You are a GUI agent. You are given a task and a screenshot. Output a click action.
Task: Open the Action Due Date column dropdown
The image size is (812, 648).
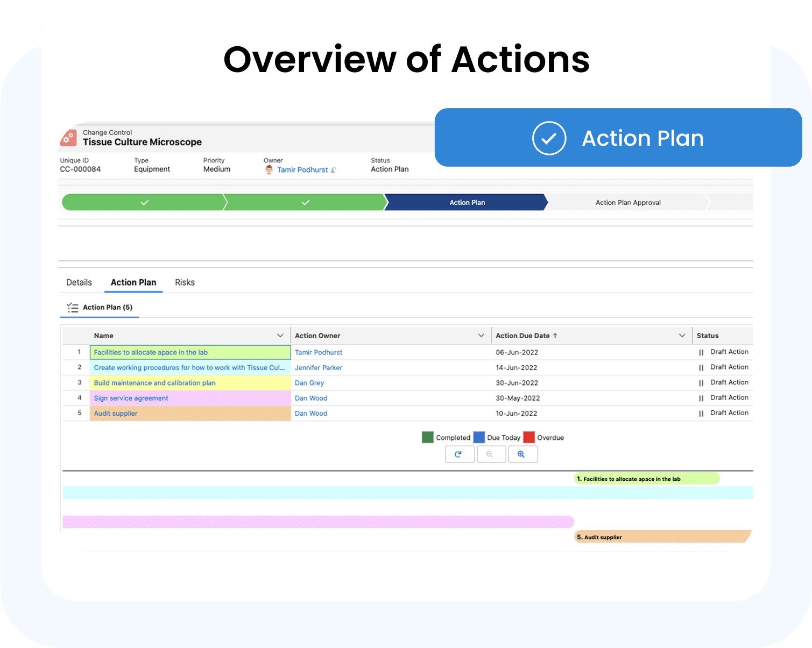tap(682, 336)
